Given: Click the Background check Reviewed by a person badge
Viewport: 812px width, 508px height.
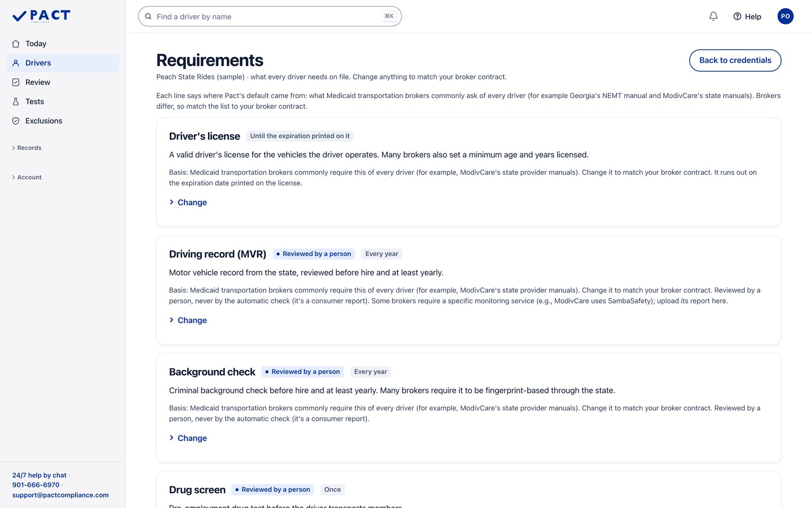Looking at the screenshot, I should [302, 372].
